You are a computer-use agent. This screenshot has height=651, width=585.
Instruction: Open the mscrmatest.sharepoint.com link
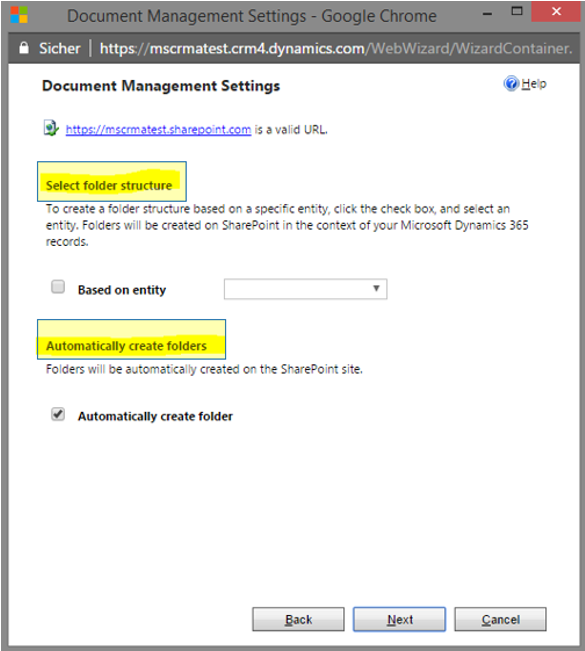tap(158, 130)
